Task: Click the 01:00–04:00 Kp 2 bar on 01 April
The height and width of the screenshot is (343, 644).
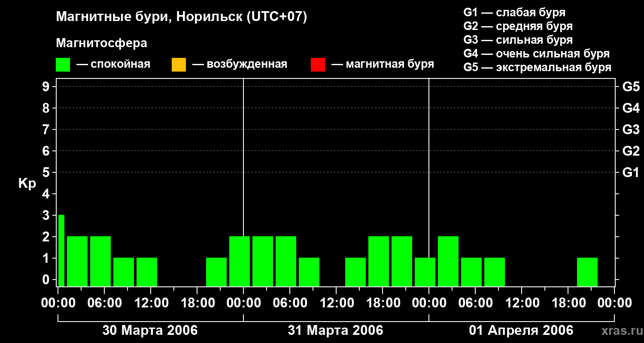Action: (448, 262)
